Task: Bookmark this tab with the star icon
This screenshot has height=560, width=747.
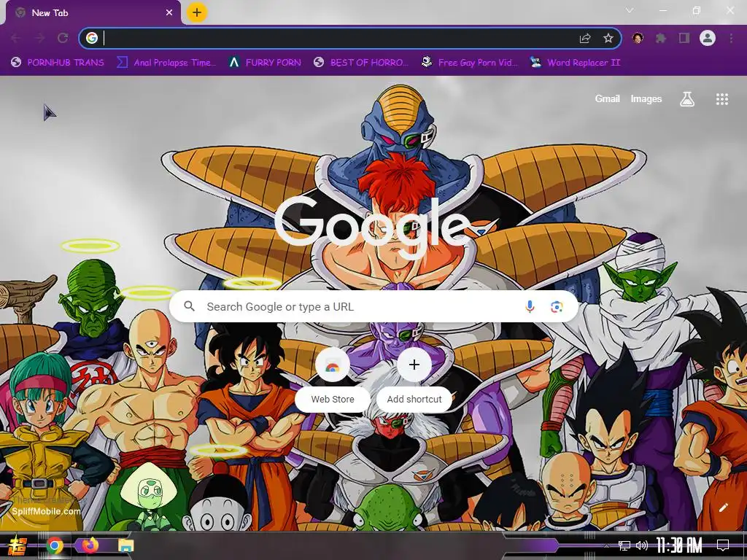Action: click(608, 38)
